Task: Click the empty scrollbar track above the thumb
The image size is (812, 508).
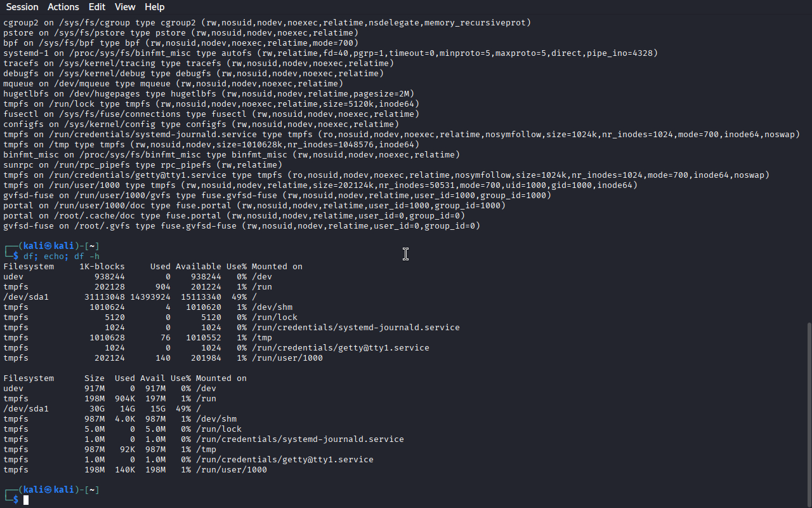Action: pyautogui.click(x=809, y=168)
